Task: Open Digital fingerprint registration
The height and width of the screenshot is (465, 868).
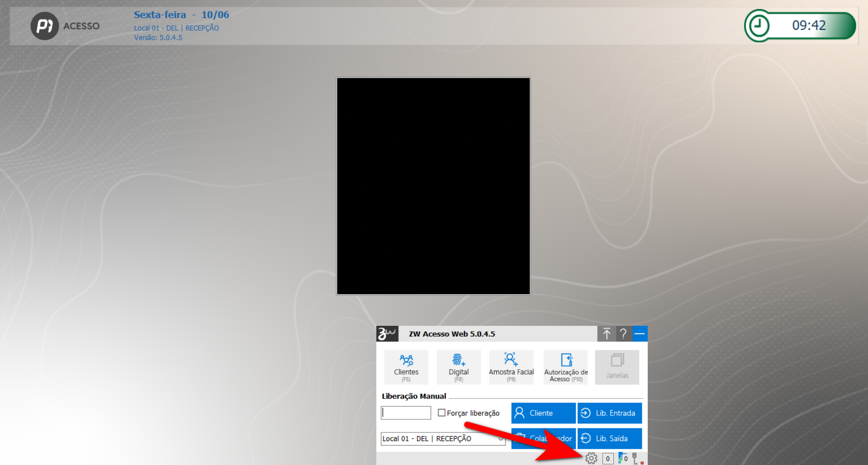Action: pyautogui.click(x=458, y=366)
